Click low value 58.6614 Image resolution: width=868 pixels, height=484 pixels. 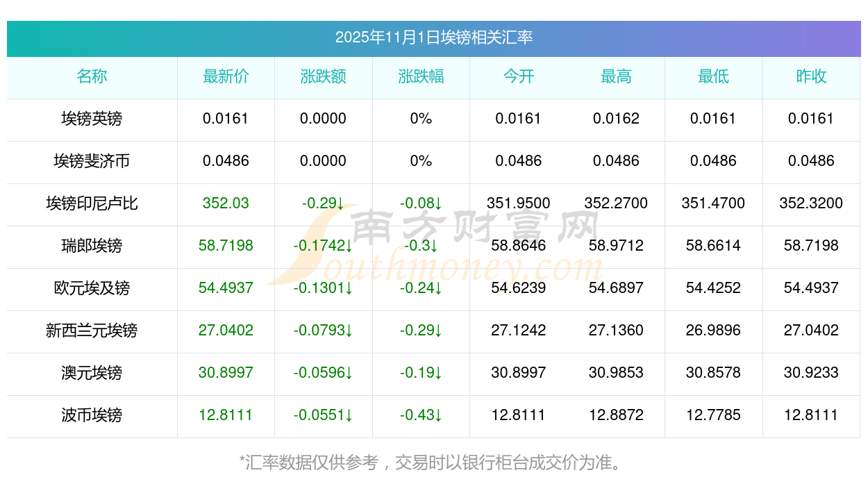point(713,246)
